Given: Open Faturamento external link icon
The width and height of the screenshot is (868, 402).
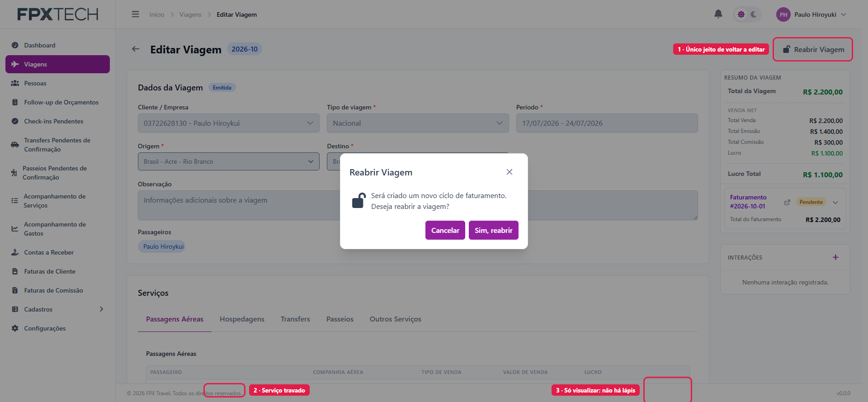Looking at the screenshot, I should click(787, 202).
